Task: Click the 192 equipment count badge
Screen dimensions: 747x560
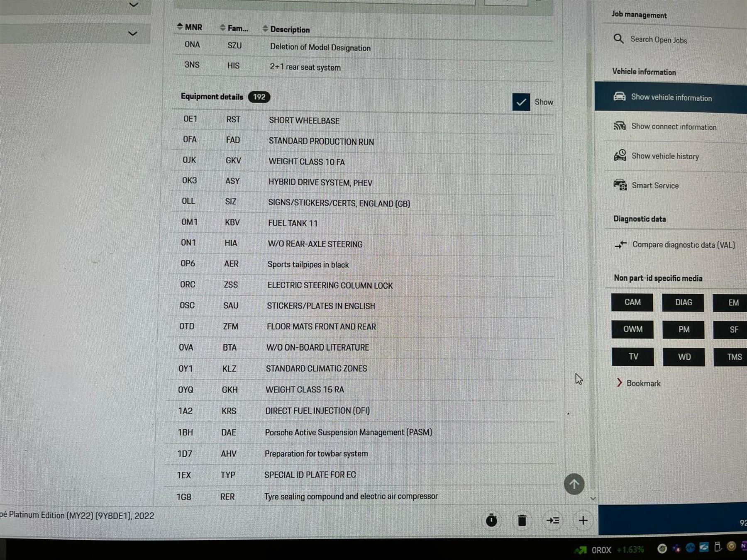Action: click(x=259, y=97)
